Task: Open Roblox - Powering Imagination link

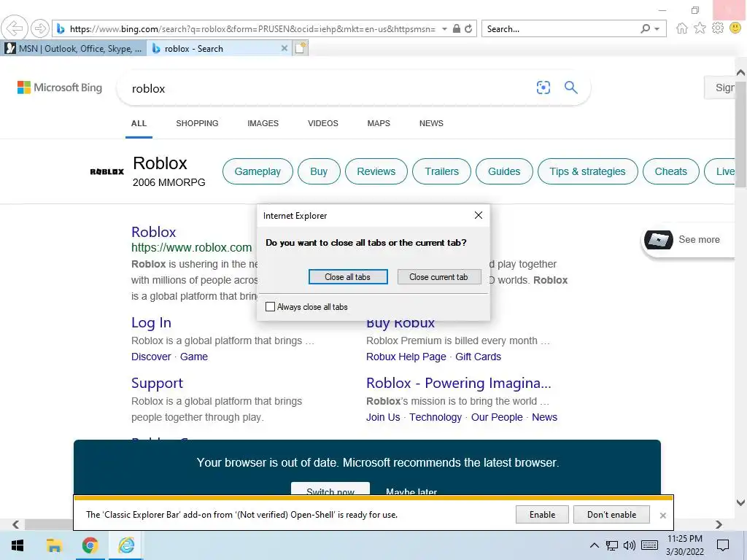Action: click(458, 383)
